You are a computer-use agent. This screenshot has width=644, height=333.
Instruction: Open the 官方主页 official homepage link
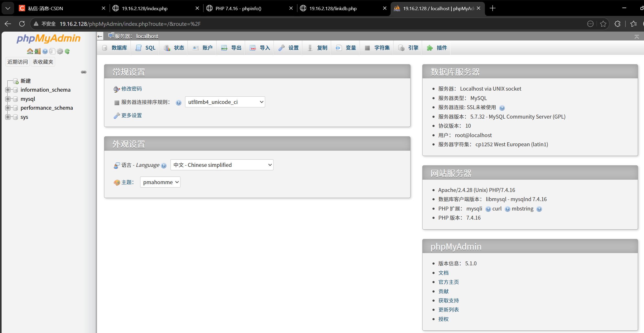449,282
